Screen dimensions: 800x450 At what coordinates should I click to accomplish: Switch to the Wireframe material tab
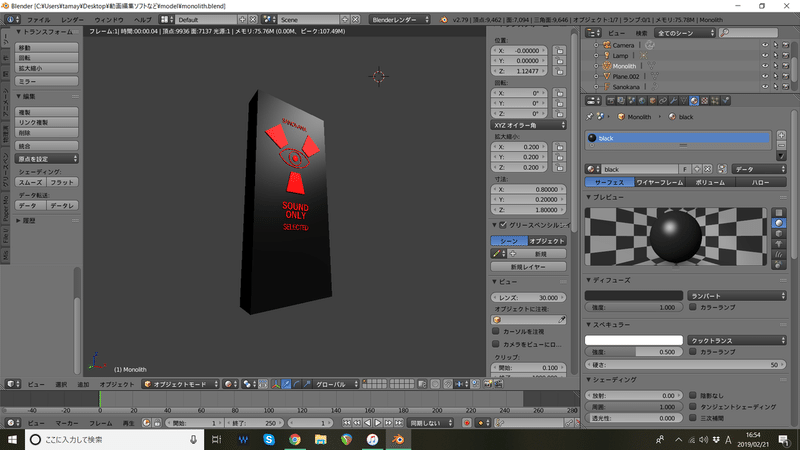[x=660, y=182]
